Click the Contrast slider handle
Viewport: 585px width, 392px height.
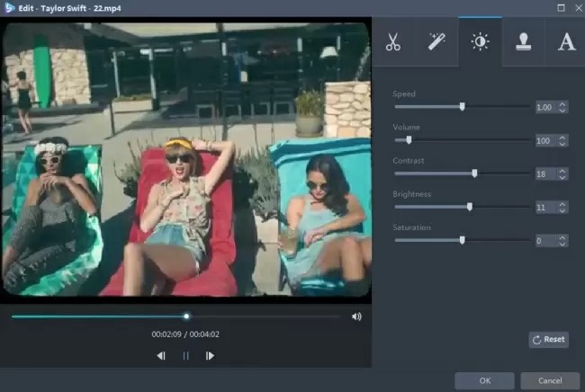tap(474, 173)
